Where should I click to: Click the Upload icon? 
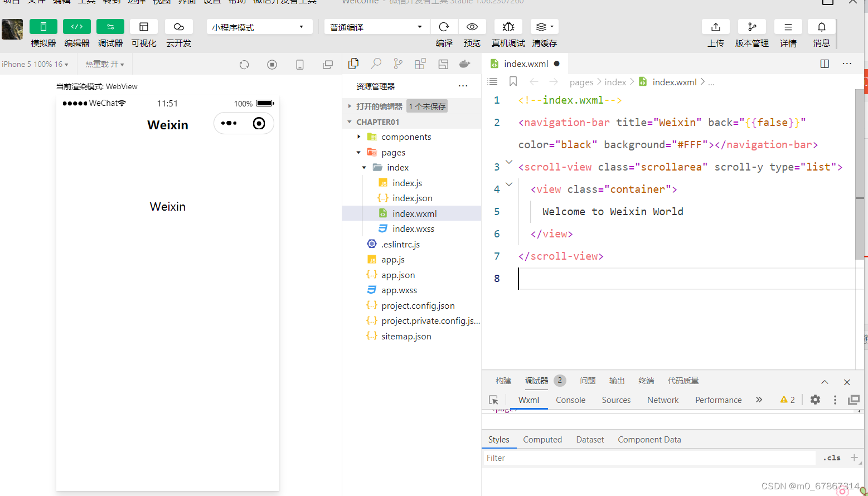point(716,27)
